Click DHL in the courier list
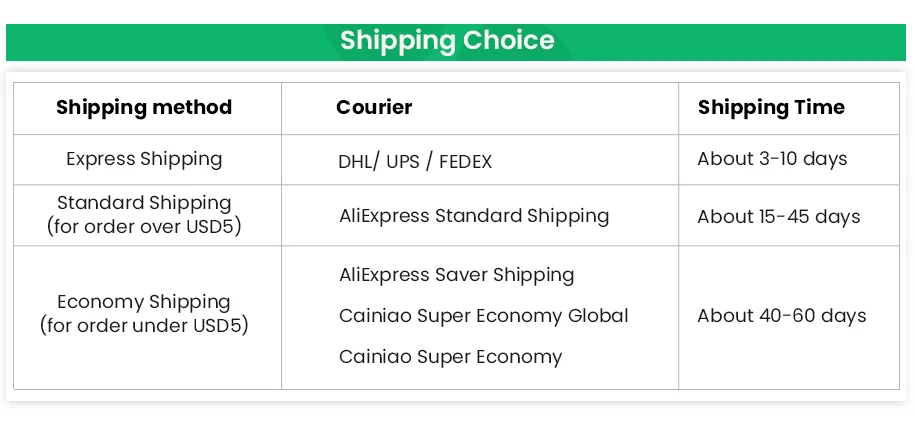Screen dimensions: 915x425 click(354, 161)
